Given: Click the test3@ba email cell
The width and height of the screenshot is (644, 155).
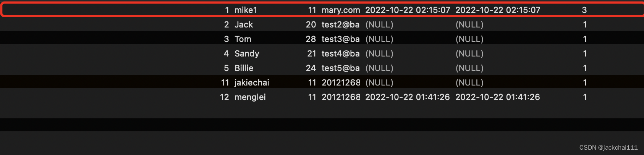Looking at the screenshot, I should (340, 39).
